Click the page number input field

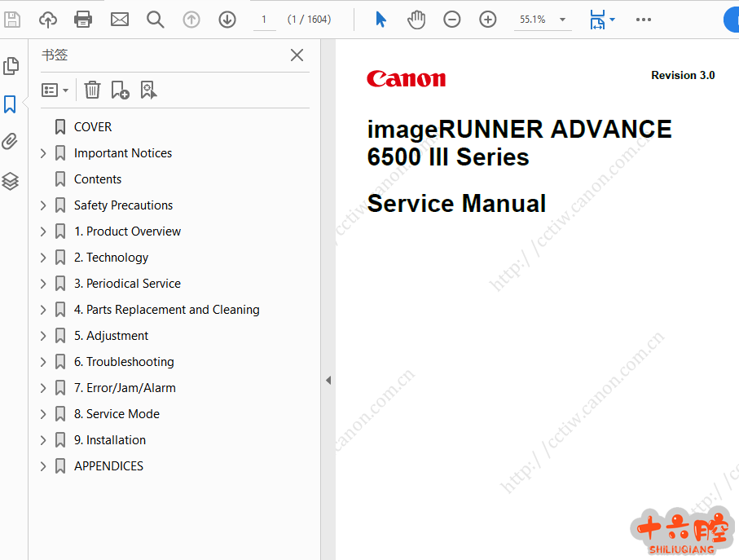264,20
